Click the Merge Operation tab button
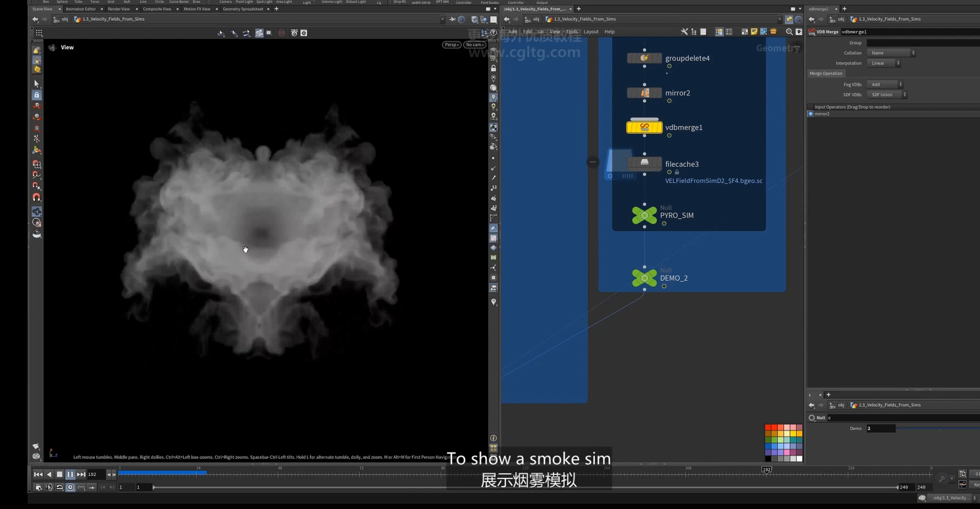Screen dimensions: 980x509 coord(826,73)
